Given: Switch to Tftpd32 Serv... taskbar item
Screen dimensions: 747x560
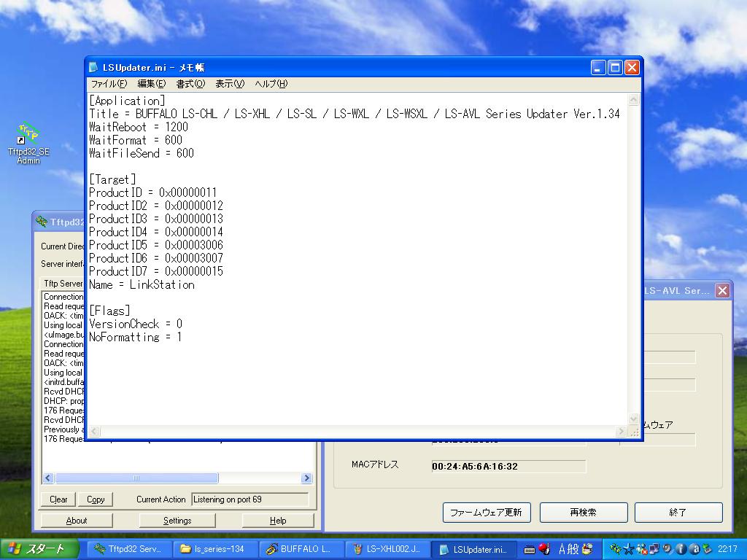Looking at the screenshot, I should click(130, 549).
